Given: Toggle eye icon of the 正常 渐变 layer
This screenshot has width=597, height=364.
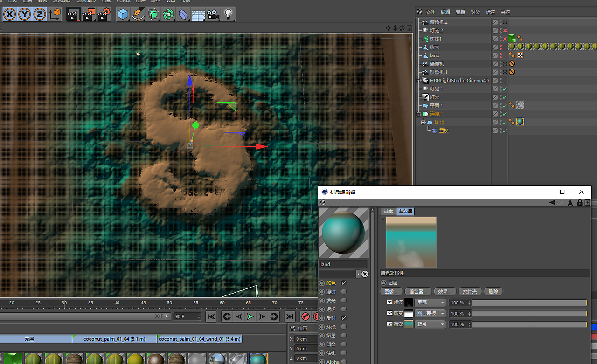Looking at the screenshot, I should pos(389,324).
